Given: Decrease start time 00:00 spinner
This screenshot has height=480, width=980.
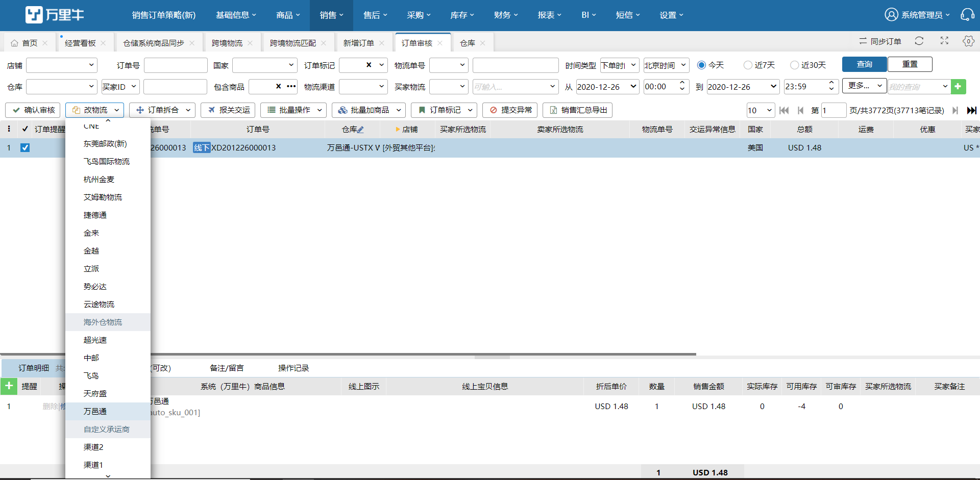Looking at the screenshot, I should tap(682, 90).
